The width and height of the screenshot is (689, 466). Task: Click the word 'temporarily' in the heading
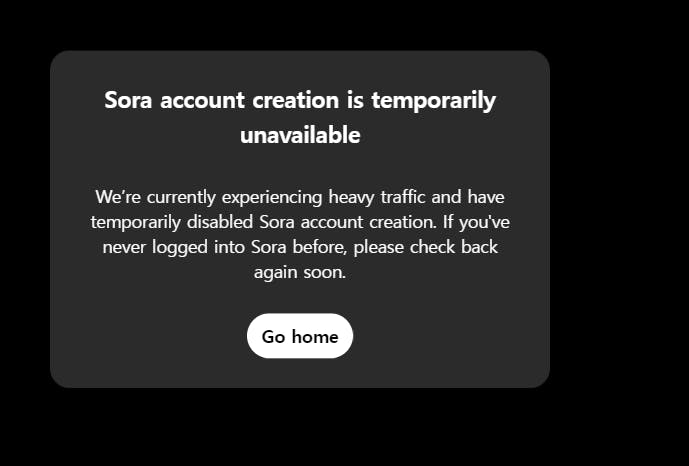433,101
